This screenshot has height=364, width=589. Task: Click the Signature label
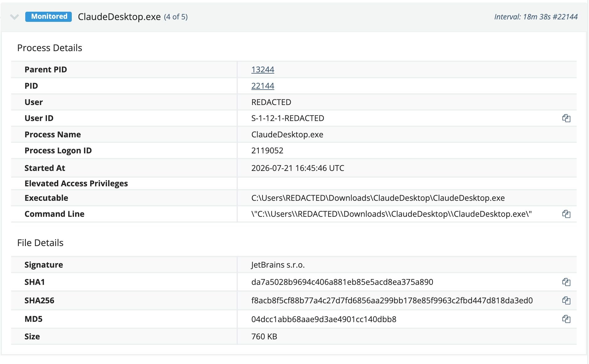coord(44,265)
